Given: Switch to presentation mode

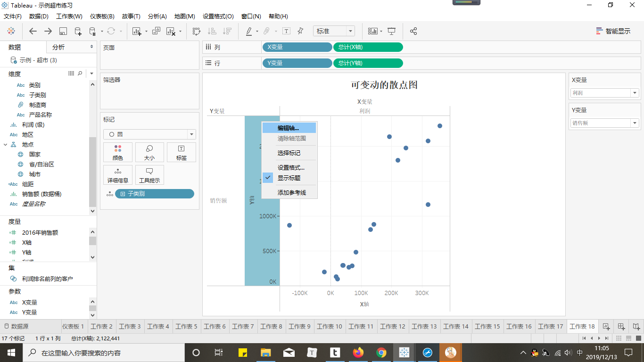Looking at the screenshot, I should coord(392,31).
